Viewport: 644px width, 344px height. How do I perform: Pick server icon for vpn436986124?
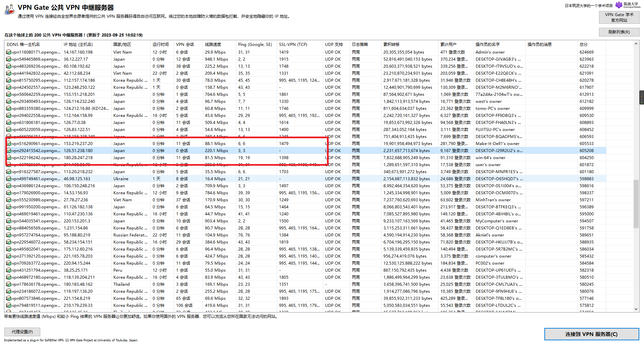9,186
